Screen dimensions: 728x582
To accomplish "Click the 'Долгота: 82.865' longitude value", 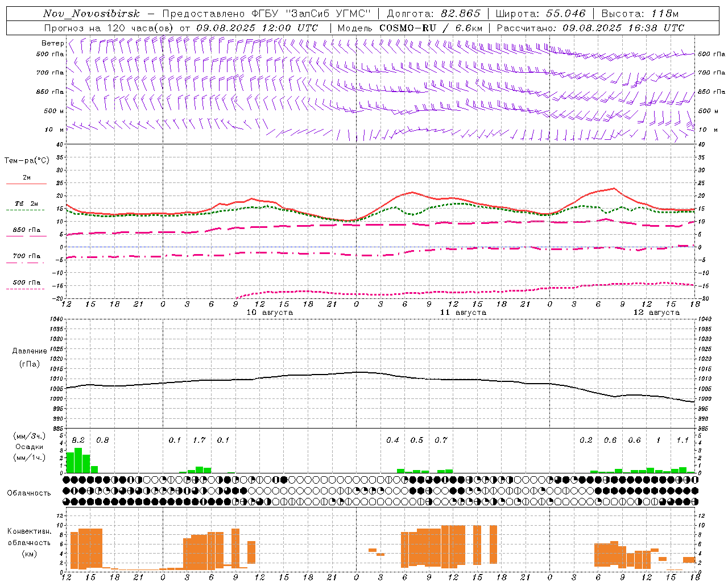I will pos(433,14).
